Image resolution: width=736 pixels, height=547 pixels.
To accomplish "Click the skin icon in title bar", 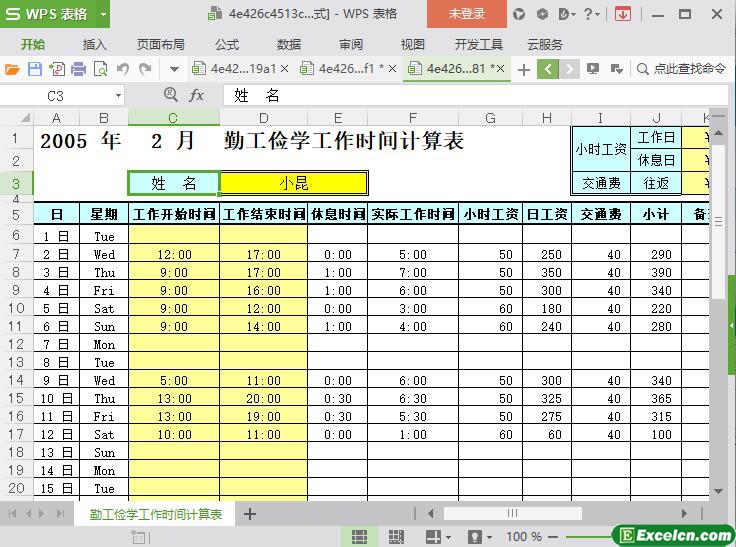I will click(519, 14).
